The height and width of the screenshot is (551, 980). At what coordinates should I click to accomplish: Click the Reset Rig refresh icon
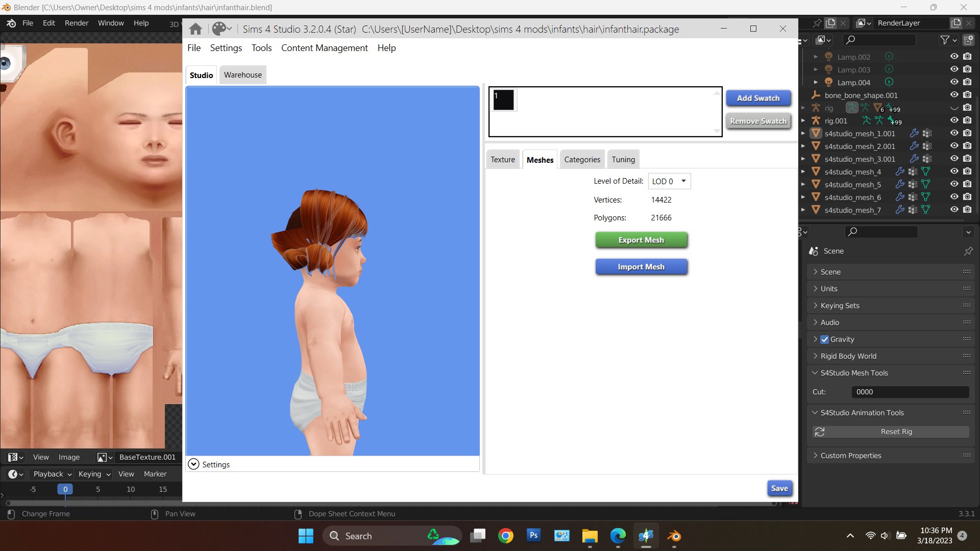click(820, 432)
